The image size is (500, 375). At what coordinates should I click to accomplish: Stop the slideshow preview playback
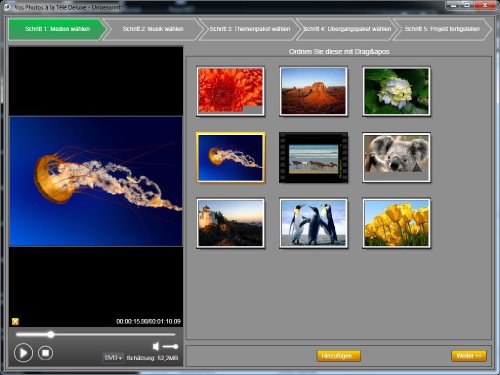coord(45,353)
